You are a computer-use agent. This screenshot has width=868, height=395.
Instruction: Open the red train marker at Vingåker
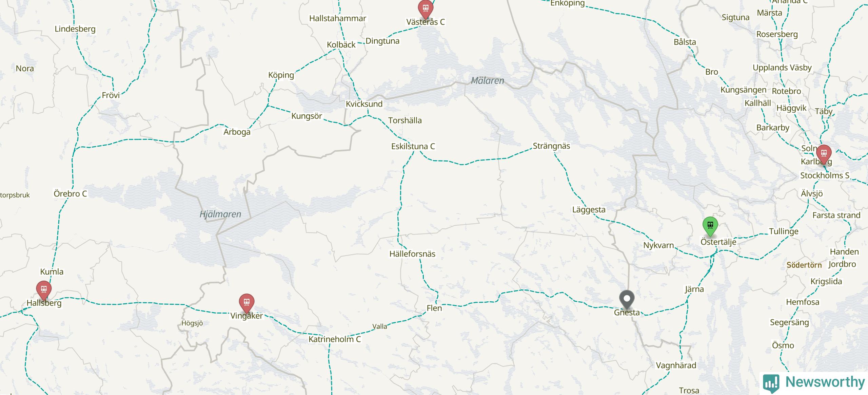(246, 302)
